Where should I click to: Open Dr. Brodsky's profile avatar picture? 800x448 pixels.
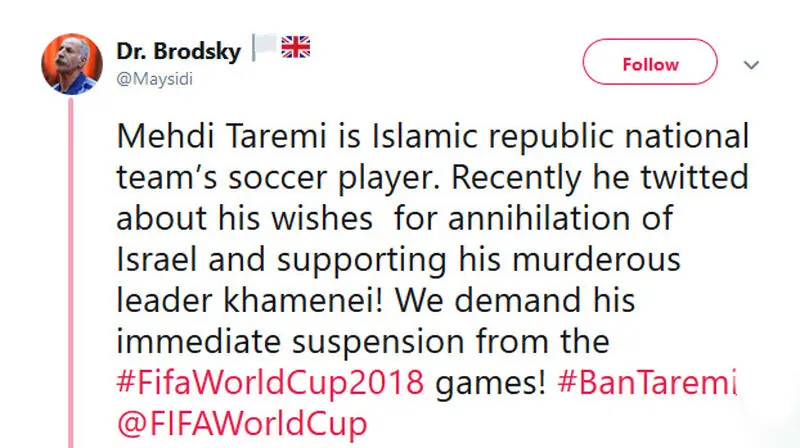click(72, 64)
